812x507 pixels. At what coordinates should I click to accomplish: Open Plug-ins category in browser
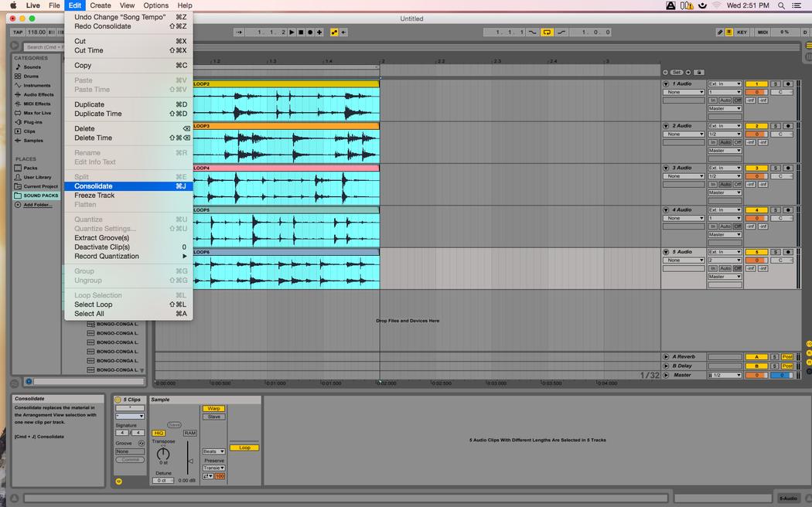(32, 122)
